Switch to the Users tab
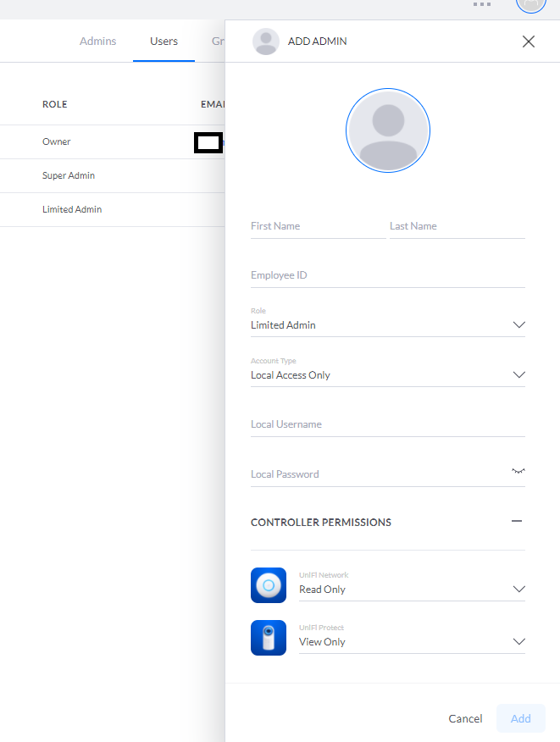This screenshot has height=742, width=560. coord(164,41)
